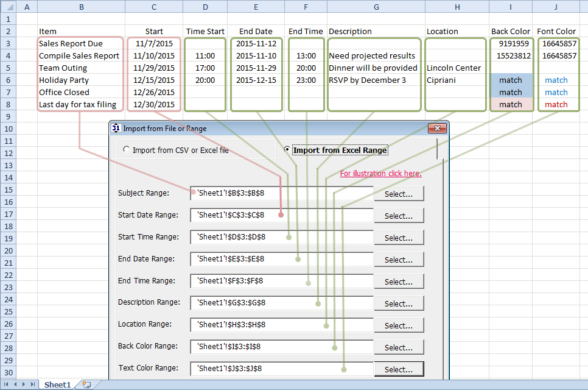Click the previous sheet navigation arrow

point(15,385)
